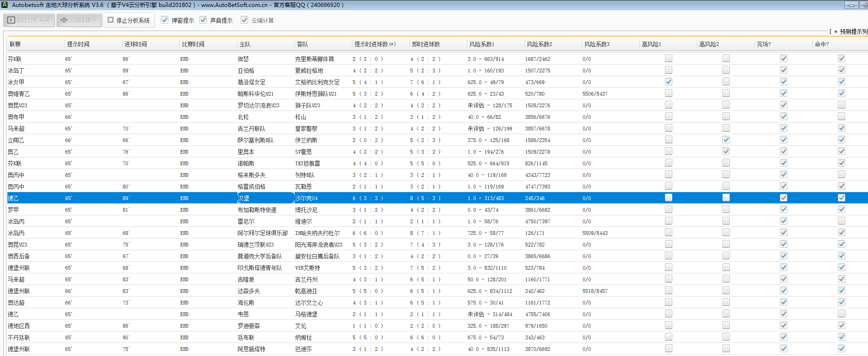Screen dimensions: 868x356
Task: Click the 云端连接中 cloud button
Action: (x=79, y=20)
